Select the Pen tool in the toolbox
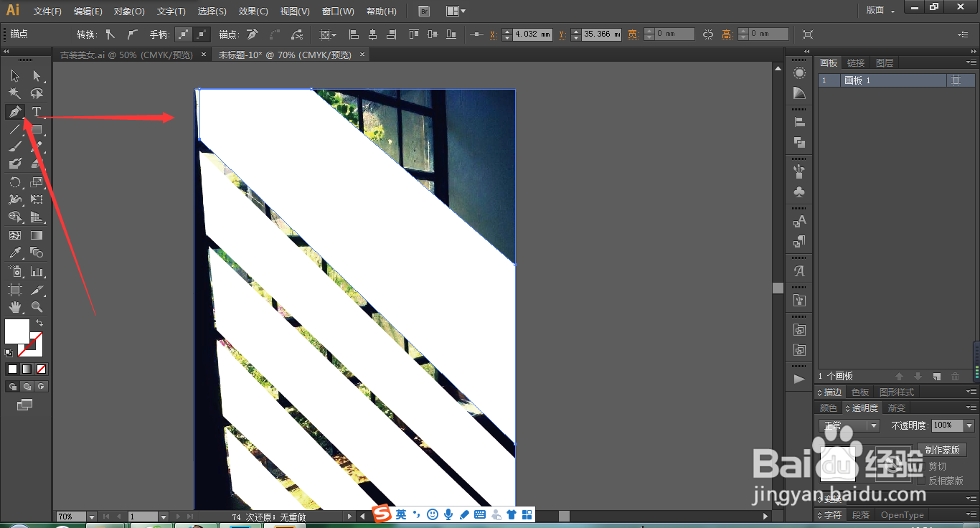The width and height of the screenshot is (980, 528). click(x=15, y=111)
